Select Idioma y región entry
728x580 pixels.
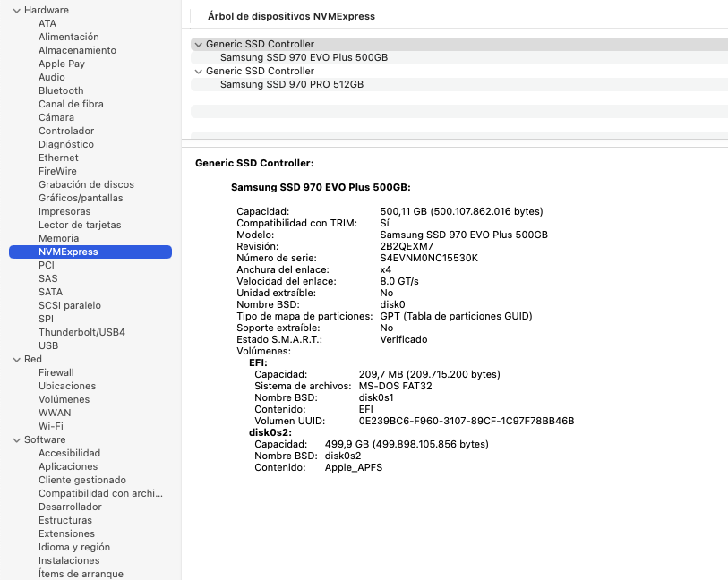point(74,549)
